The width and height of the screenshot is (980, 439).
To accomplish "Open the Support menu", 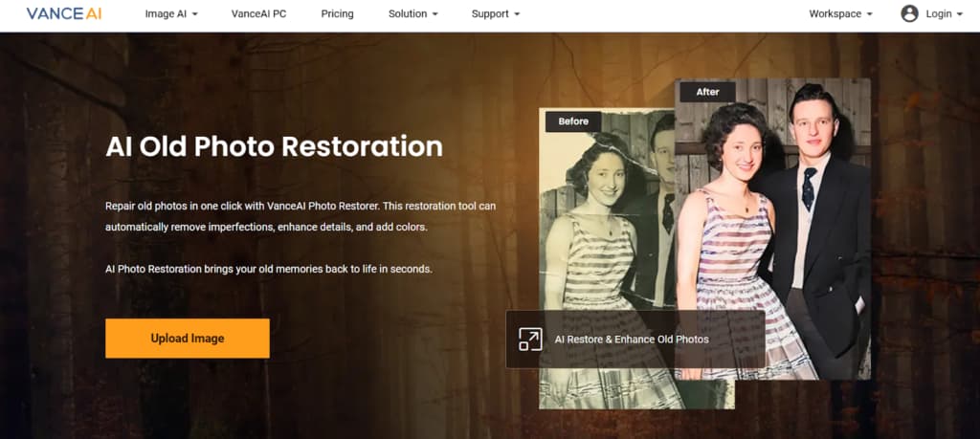I will [496, 13].
